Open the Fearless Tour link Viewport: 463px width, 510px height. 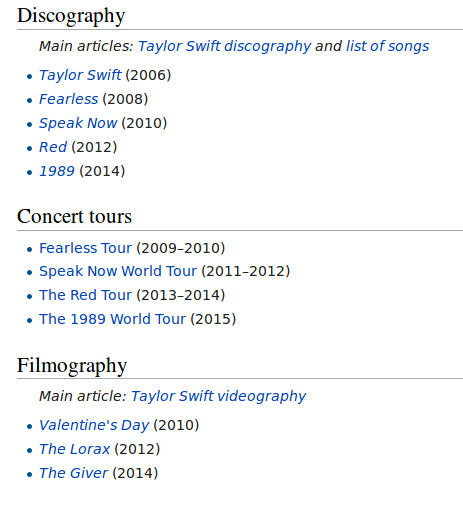pyautogui.click(x=86, y=248)
